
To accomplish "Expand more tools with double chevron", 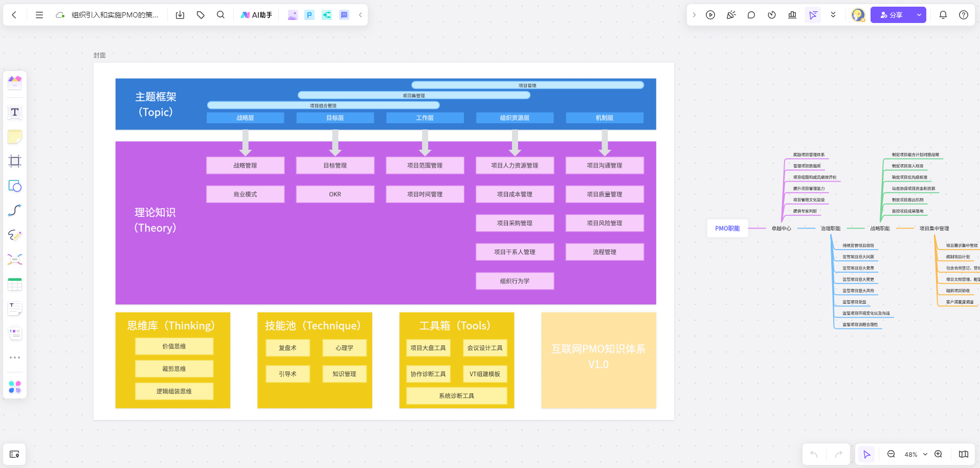I will click(x=833, y=15).
